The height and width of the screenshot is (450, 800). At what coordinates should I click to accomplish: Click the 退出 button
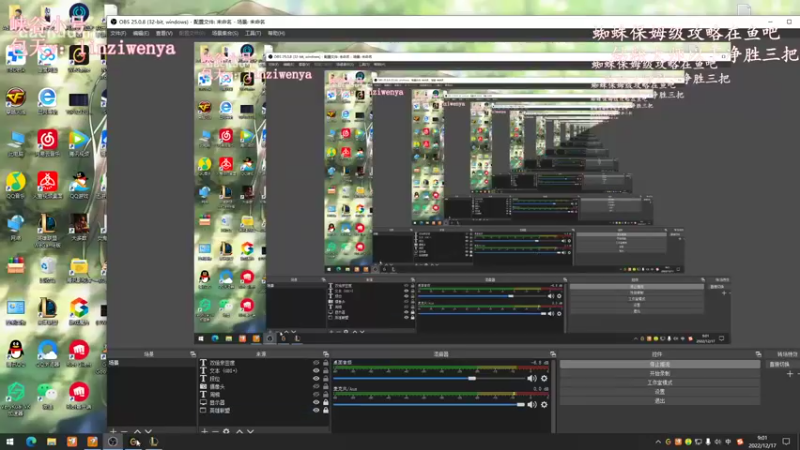pos(660,401)
